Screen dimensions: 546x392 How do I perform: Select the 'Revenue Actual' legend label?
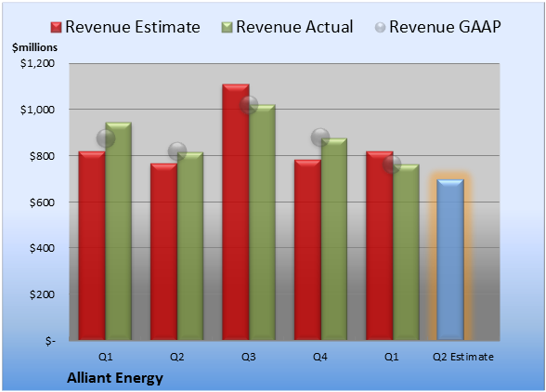[x=294, y=27]
